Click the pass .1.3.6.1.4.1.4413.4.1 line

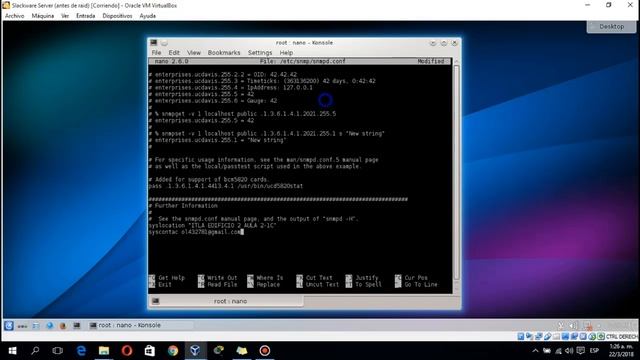pos(226,186)
